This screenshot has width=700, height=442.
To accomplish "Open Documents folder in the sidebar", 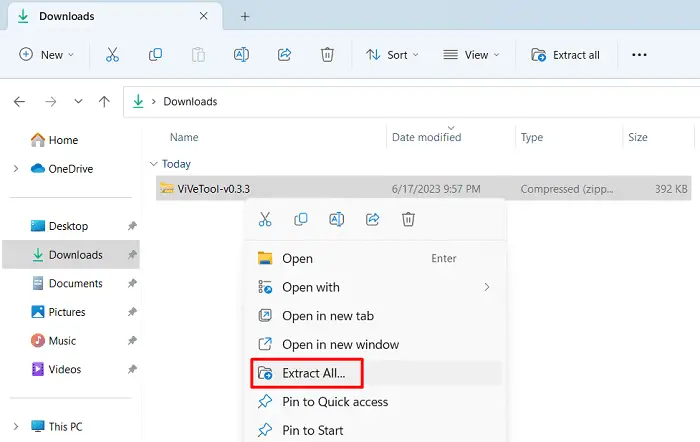I will tap(75, 284).
